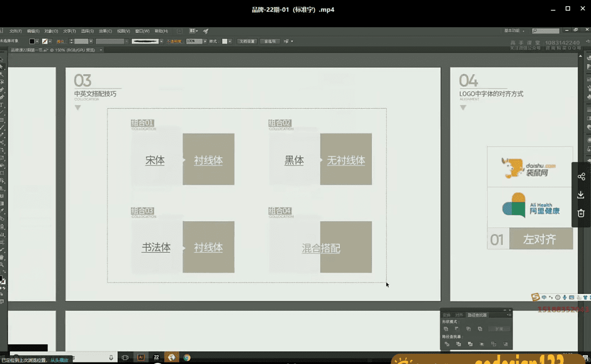The image size is (591, 364).
Task: Click the graphic style swatch
Action: tap(225, 41)
